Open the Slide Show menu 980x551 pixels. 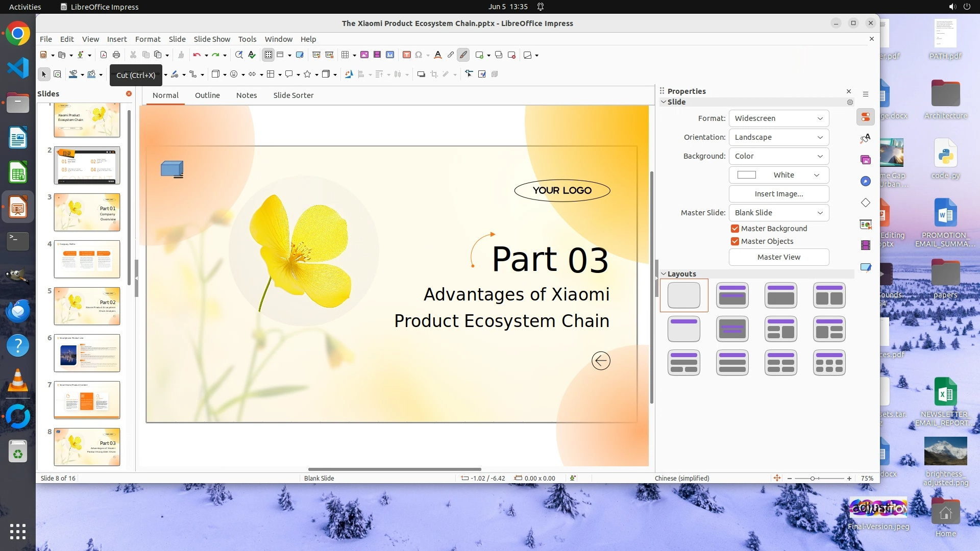(212, 39)
